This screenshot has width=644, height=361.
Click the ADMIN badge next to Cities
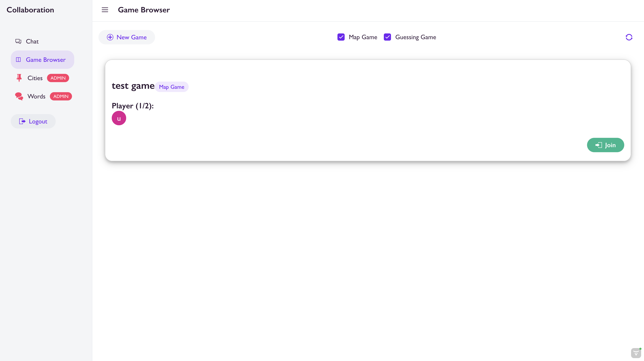pos(58,78)
